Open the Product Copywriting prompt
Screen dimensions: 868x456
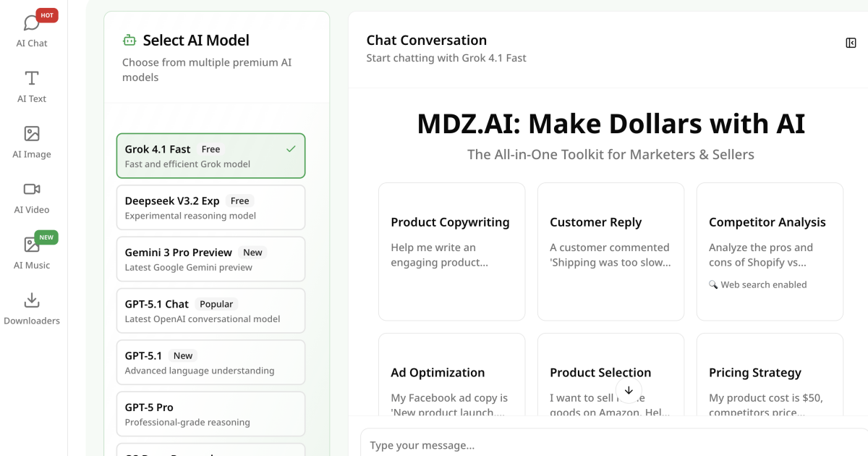click(451, 251)
